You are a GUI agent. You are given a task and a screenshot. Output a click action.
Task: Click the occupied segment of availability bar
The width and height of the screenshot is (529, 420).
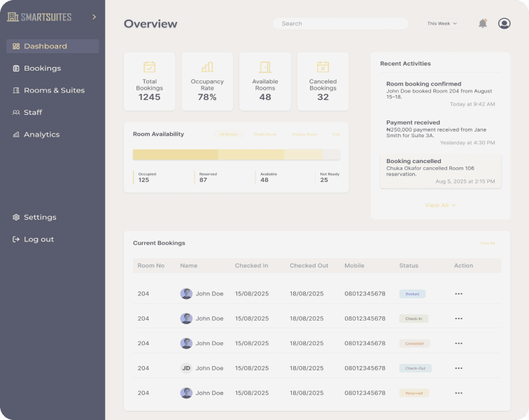[x=175, y=155]
